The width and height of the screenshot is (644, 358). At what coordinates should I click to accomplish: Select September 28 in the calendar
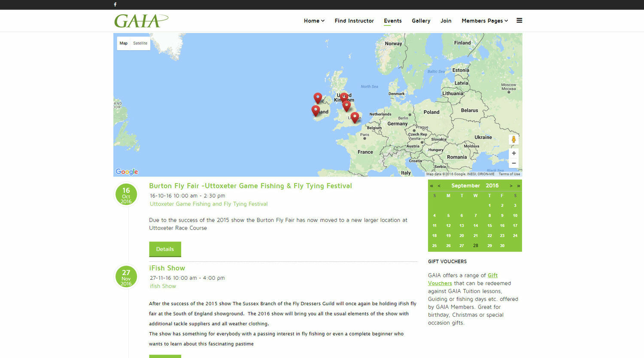coord(476,246)
